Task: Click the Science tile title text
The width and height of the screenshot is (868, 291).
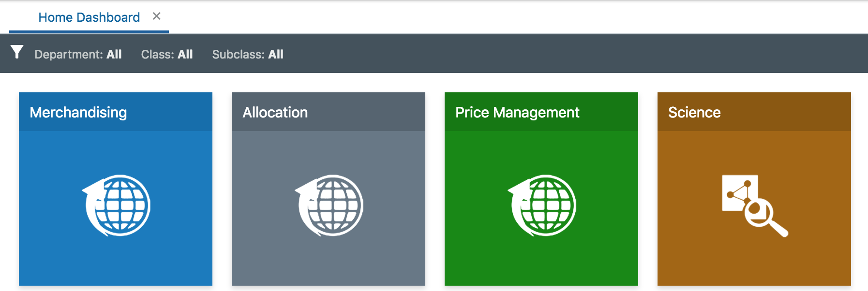Action: [694, 112]
